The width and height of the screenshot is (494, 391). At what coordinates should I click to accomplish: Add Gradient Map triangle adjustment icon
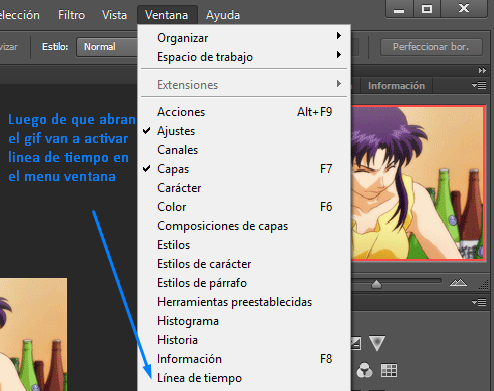pos(377,343)
